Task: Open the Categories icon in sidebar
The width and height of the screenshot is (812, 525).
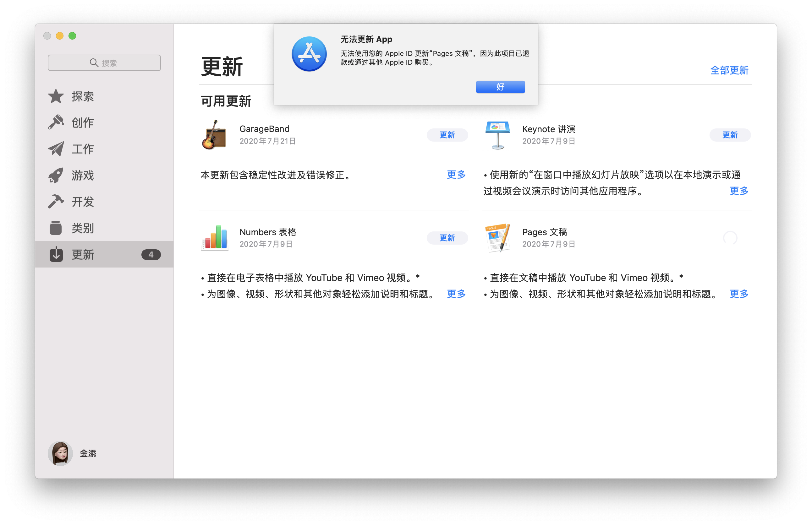Action: (56, 228)
